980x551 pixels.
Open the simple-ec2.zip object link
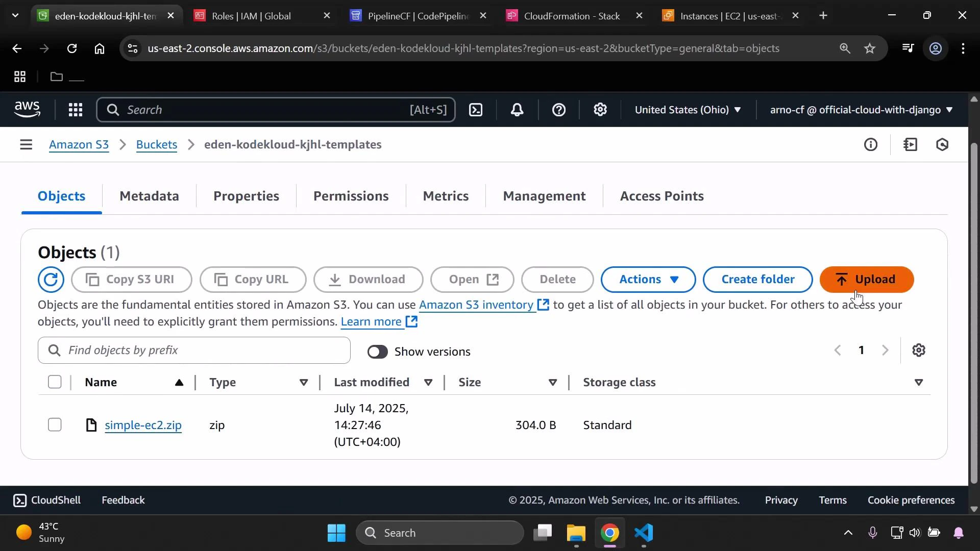(143, 425)
